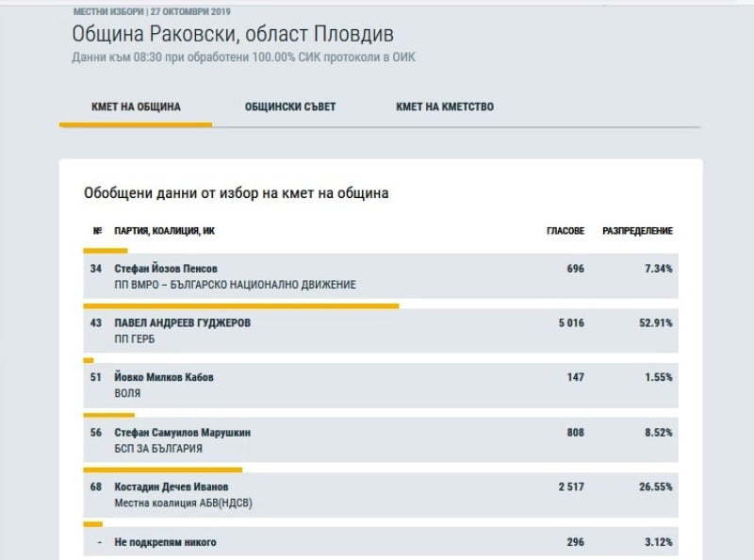Image resolution: width=754 pixels, height=560 pixels.
Task: Click the 5 016 votes value
Action: pos(571,322)
